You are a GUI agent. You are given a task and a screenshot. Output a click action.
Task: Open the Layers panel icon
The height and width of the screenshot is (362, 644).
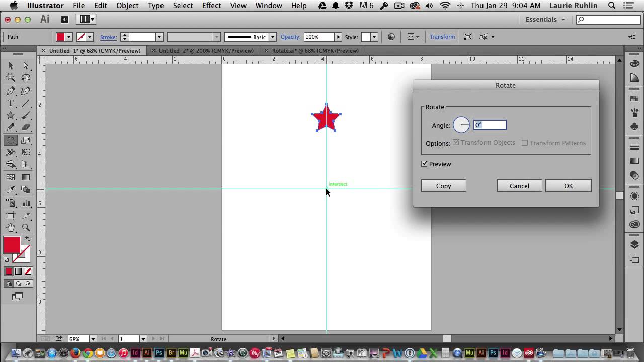634,245
